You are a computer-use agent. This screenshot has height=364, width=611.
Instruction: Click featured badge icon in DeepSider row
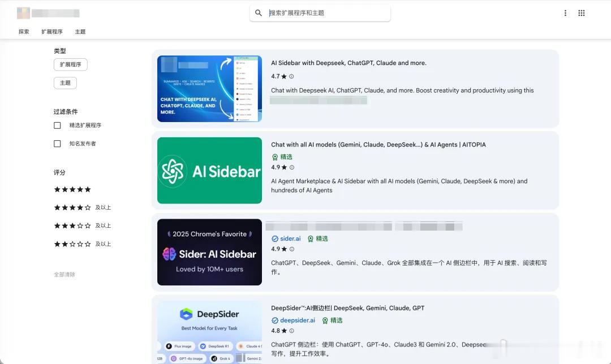pyautogui.click(x=325, y=320)
